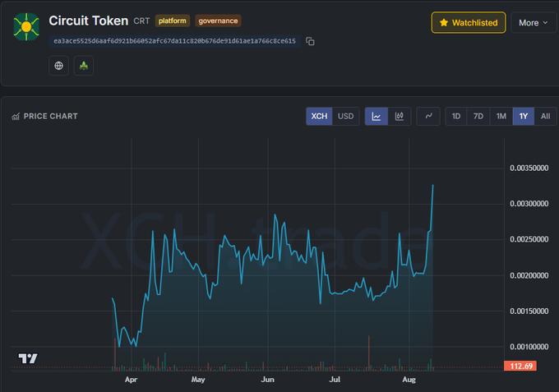Click the 0.00200000 price axis label
Image resolution: width=559 pixels, height=392 pixels.
[x=529, y=275]
